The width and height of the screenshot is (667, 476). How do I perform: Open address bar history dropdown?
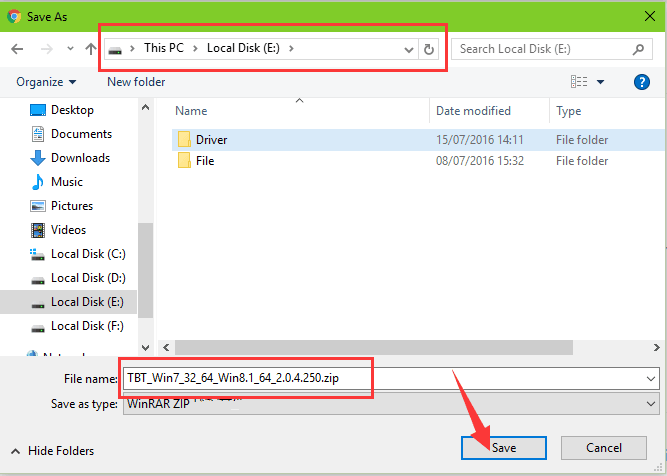point(409,50)
